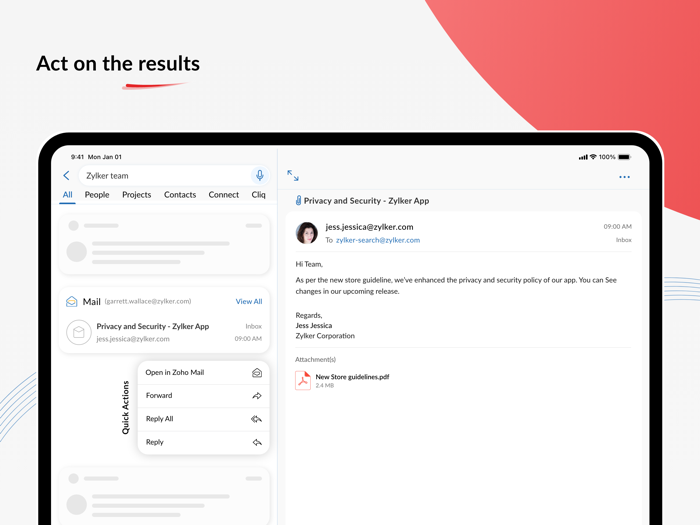Expand the mail preview to full screen

[x=293, y=175]
